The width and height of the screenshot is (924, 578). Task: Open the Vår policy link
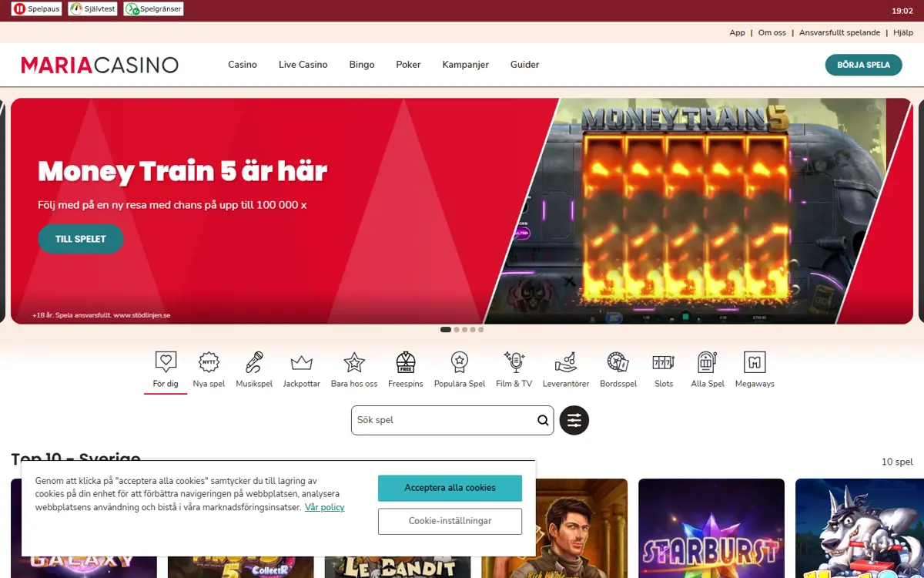325,507
